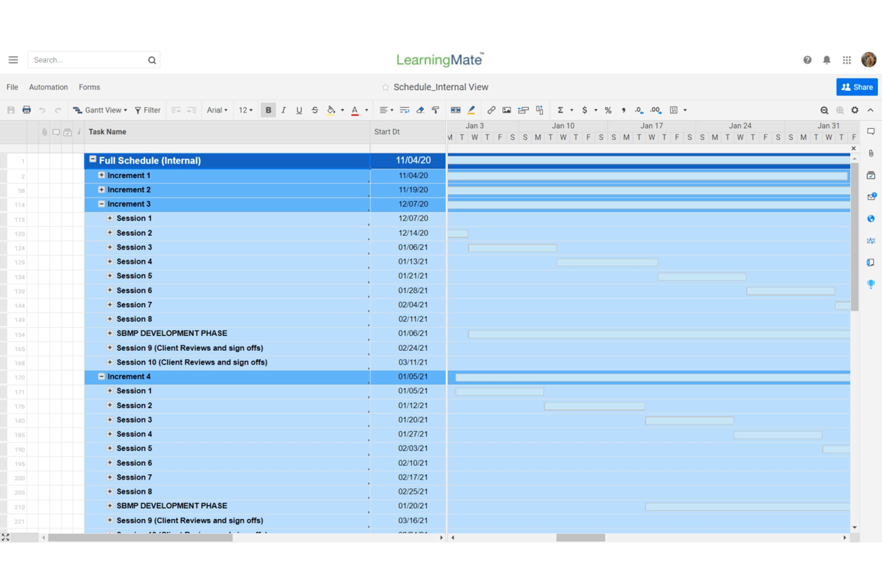The width and height of the screenshot is (882, 588).
Task: Open the apps grid launcher
Action: click(847, 60)
